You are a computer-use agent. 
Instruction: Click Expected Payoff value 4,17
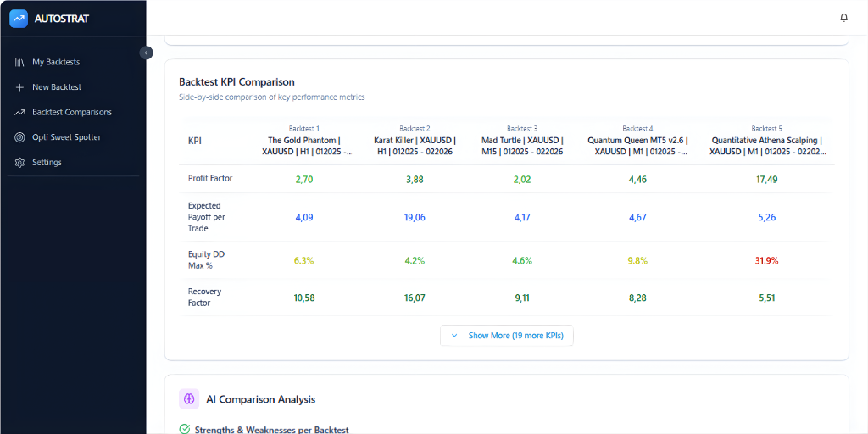pos(522,218)
